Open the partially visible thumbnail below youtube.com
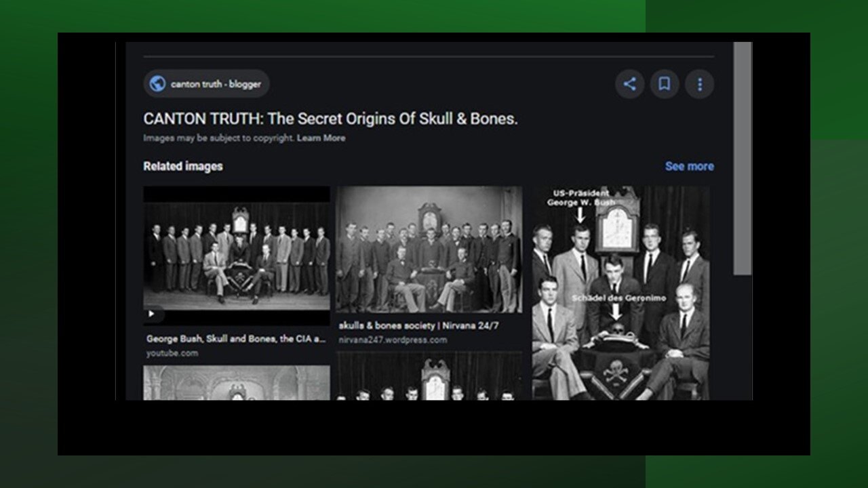This screenshot has height=488, width=868. (x=237, y=383)
